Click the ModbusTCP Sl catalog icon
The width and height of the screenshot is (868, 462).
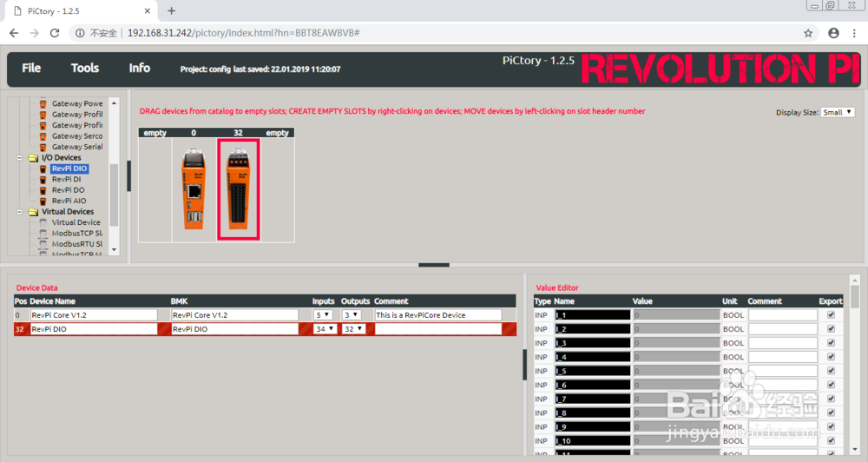pos(43,234)
